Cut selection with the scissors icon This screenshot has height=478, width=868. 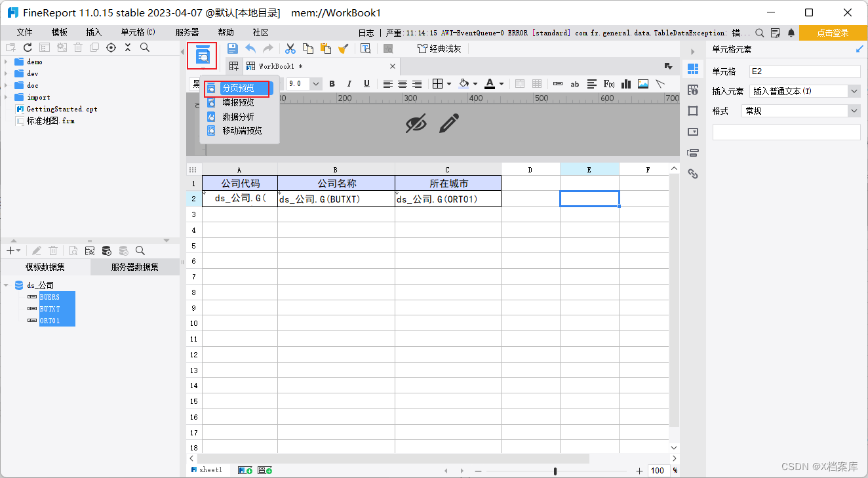pos(290,48)
